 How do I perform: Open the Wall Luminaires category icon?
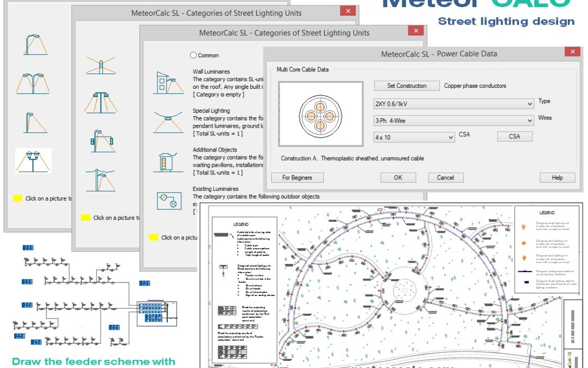coord(168,83)
